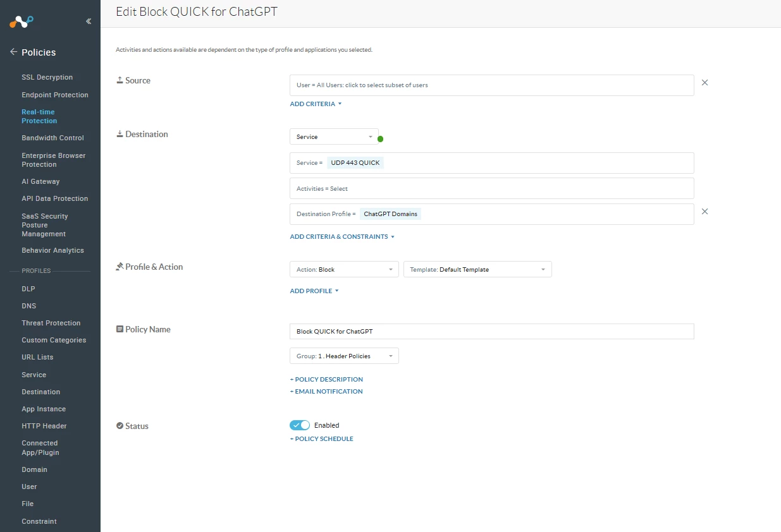781x532 pixels.
Task: Open the Service destination type dropdown
Action: pyautogui.click(x=334, y=136)
